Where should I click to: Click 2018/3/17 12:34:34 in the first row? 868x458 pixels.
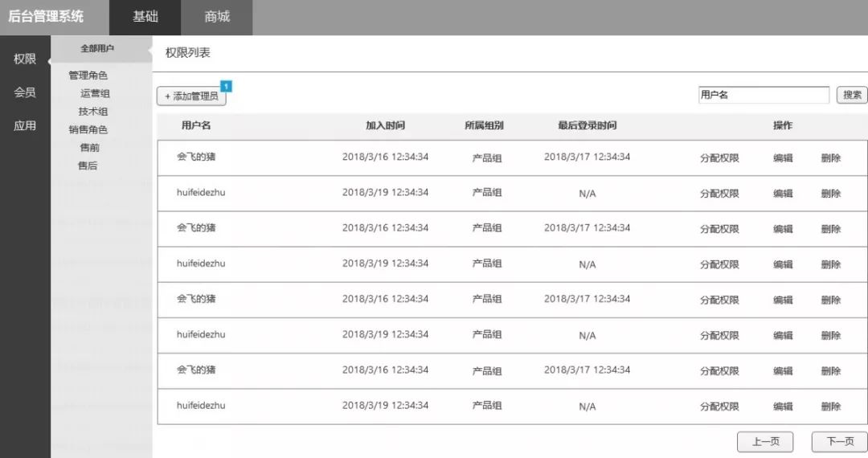point(587,157)
